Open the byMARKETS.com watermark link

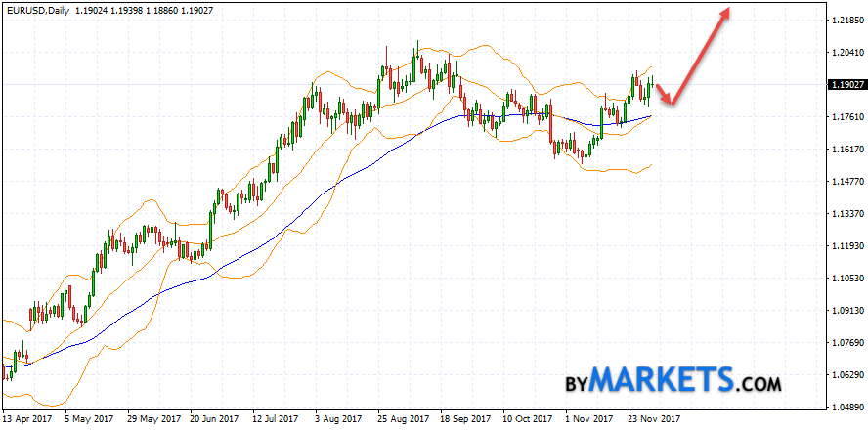(673, 379)
